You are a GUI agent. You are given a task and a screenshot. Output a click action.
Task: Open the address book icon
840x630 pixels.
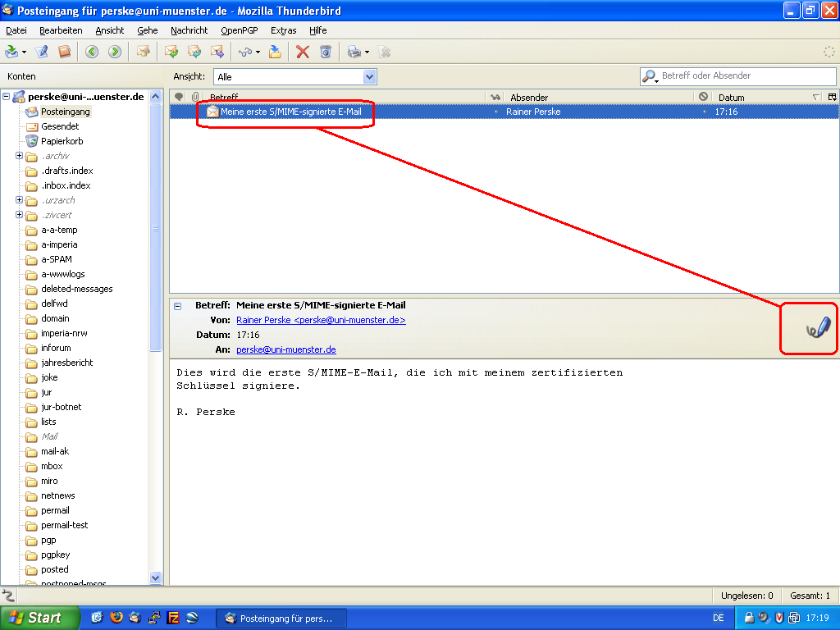(x=64, y=52)
